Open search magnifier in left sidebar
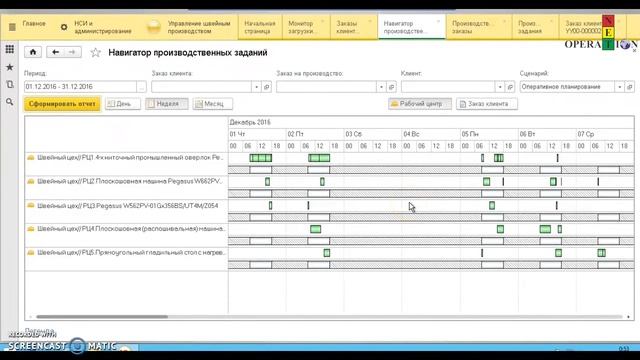This screenshot has width=640, height=360. click(9, 102)
